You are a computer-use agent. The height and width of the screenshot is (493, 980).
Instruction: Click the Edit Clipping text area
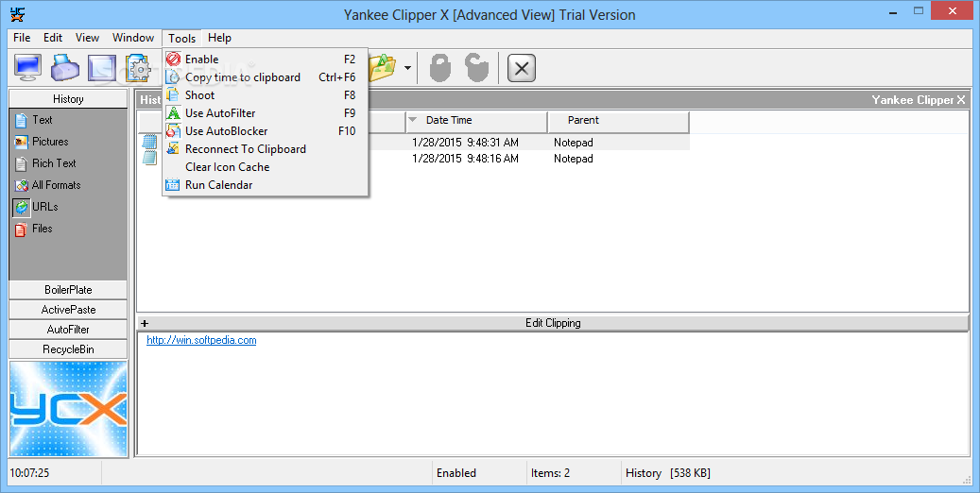point(553,393)
